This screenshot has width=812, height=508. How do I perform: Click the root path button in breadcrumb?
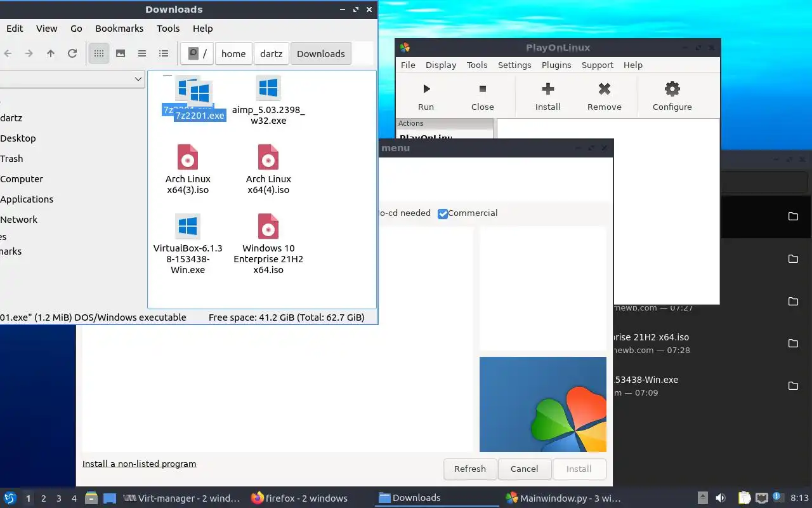[x=197, y=54]
